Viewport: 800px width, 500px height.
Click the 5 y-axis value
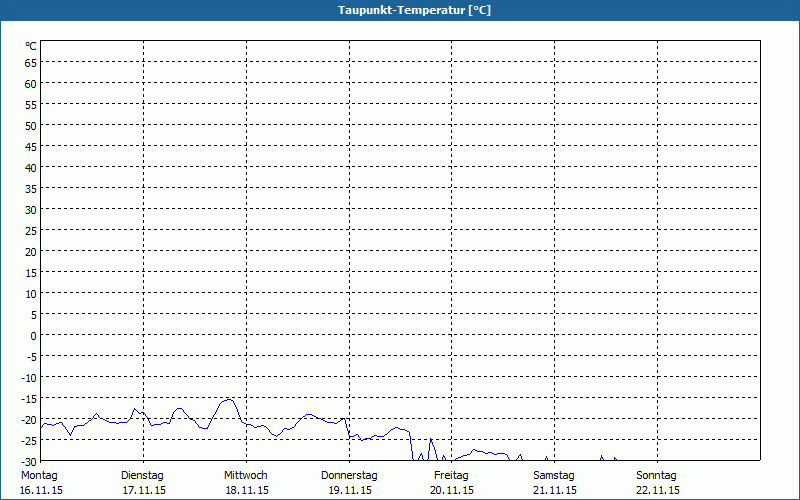[34, 315]
